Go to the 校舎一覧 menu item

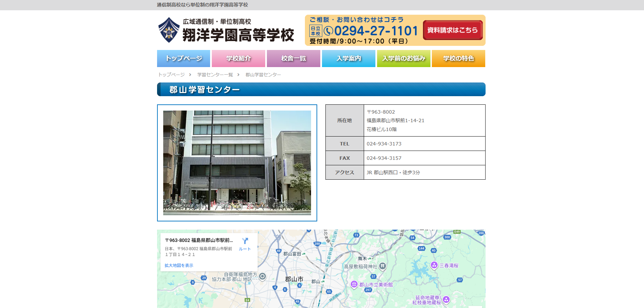pyautogui.click(x=294, y=59)
